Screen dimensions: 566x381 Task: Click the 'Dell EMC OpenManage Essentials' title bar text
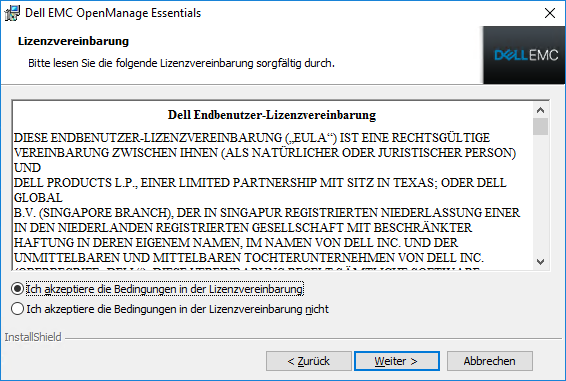[113, 13]
